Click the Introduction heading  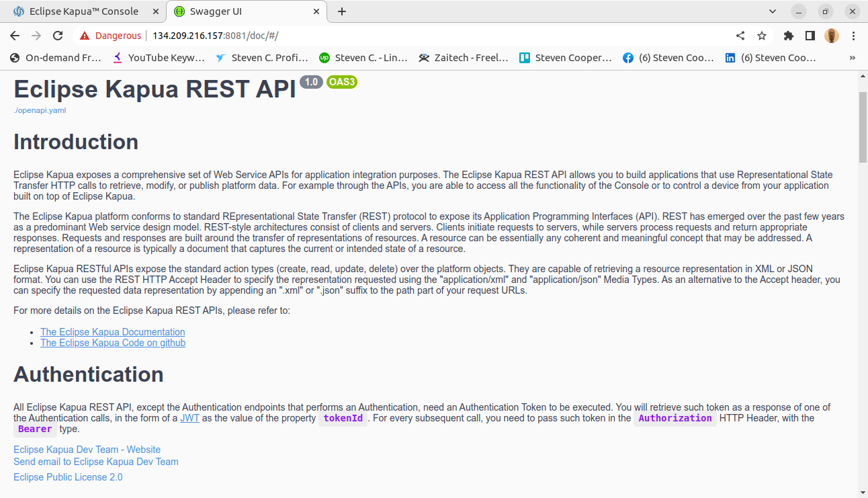point(76,142)
